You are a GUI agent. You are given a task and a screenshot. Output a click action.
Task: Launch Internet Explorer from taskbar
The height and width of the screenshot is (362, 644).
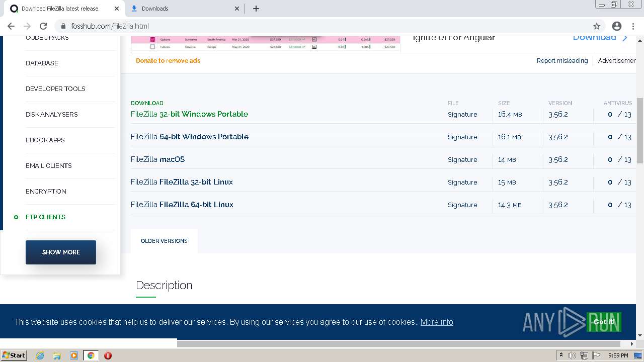(40, 355)
